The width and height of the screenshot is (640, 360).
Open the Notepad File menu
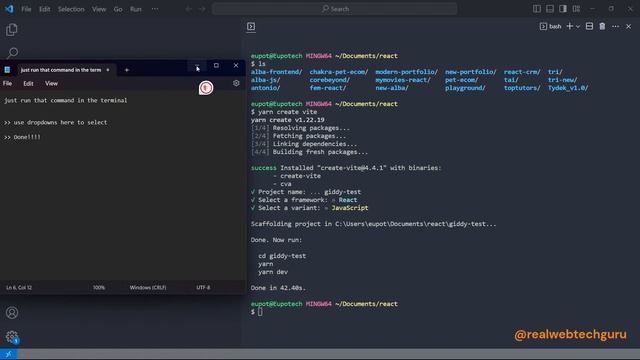click(x=7, y=83)
